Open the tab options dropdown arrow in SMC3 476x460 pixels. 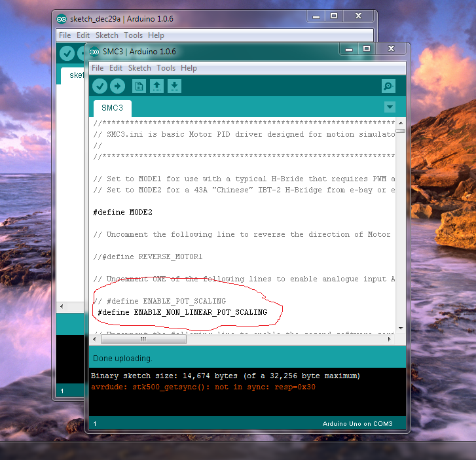coord(390,107)
